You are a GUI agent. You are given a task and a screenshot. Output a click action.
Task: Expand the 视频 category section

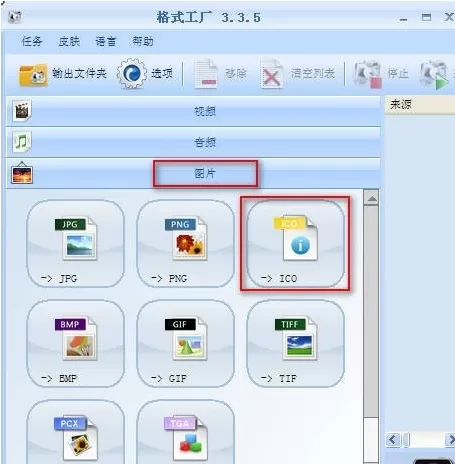(193, 111)
